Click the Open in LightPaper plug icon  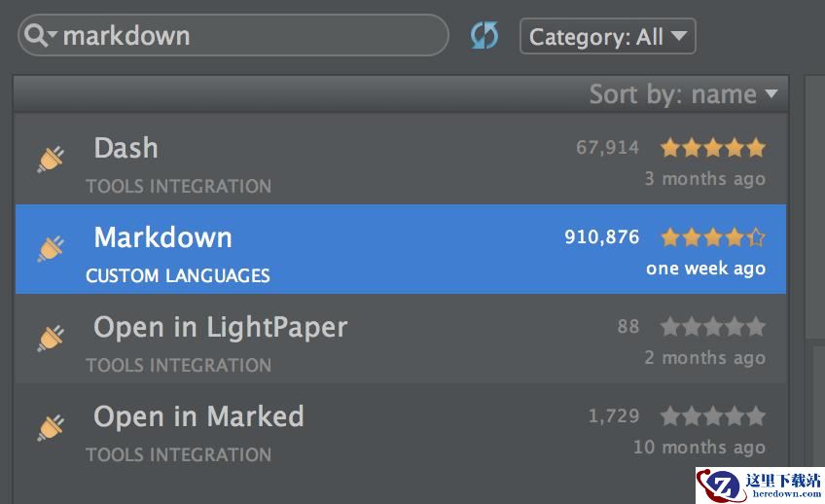click(51, 339)
